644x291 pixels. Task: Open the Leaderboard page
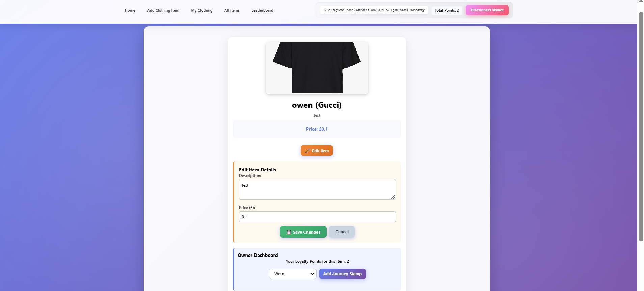[x=262, y=10]
